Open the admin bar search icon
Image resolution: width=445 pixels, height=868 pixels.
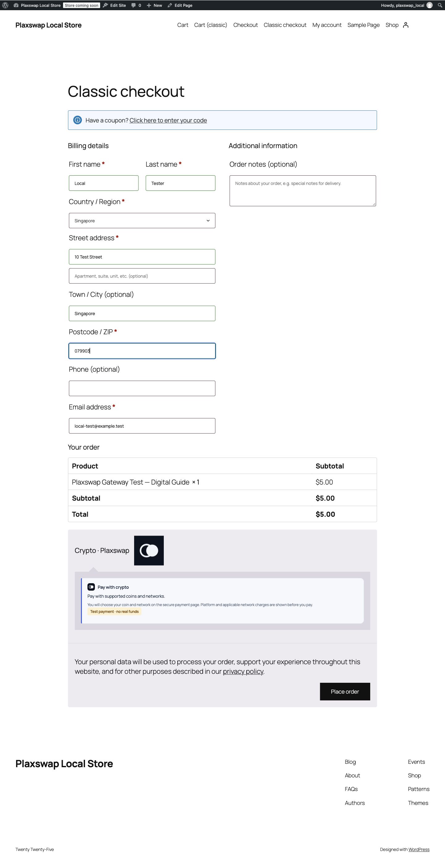tap(440, 5)
